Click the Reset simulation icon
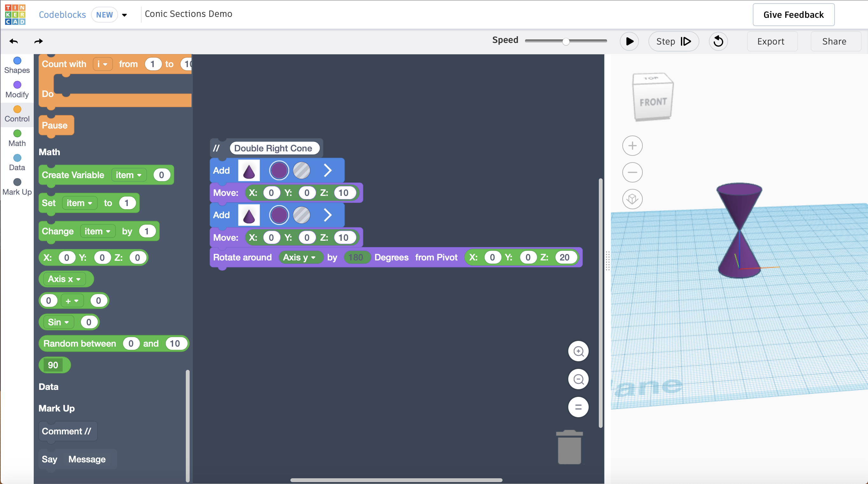The image size is (868, 484). tap(718, 41)
